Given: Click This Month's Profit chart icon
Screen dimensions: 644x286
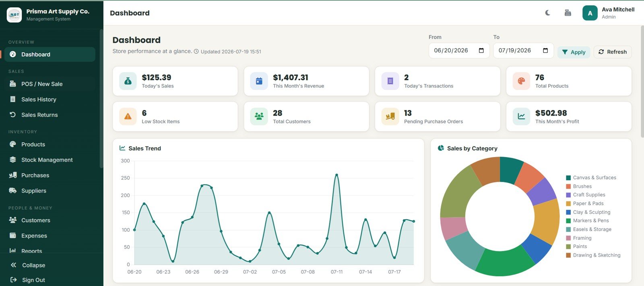Looking at the screenshot, I should [x=521, y=116].
